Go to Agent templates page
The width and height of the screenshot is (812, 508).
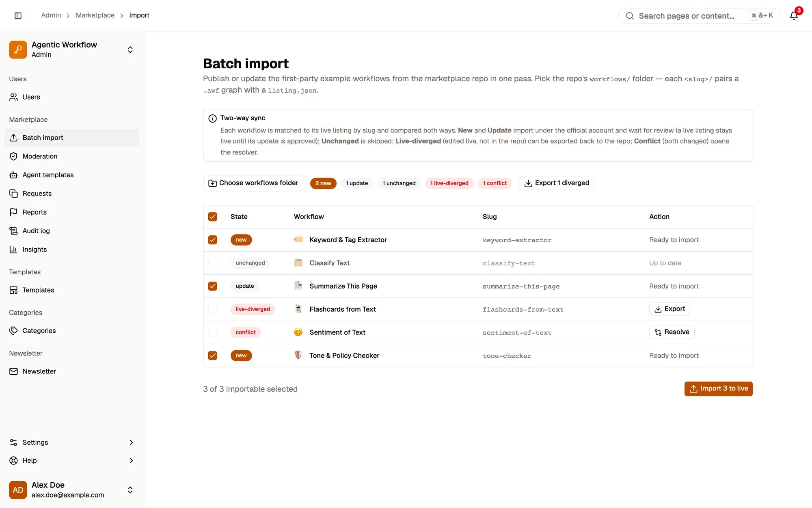click(x=72, y=175)
